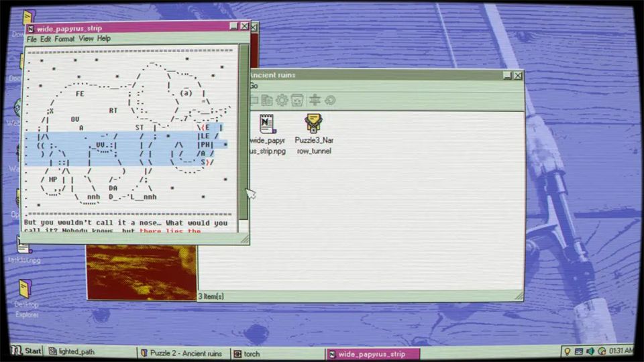644x362 pixels.
Task: Click the icon left of the tray clock
Action: 602,351
